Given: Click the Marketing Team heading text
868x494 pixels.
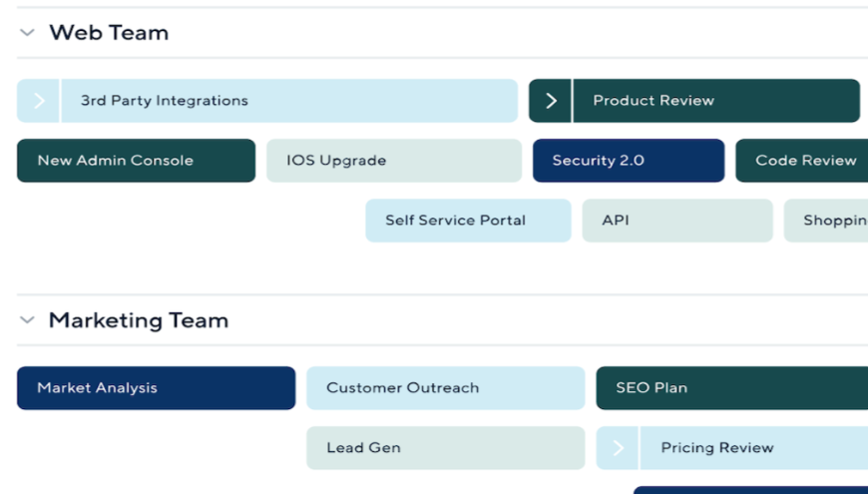Looking at the screenshot, I should click(139, 320).
